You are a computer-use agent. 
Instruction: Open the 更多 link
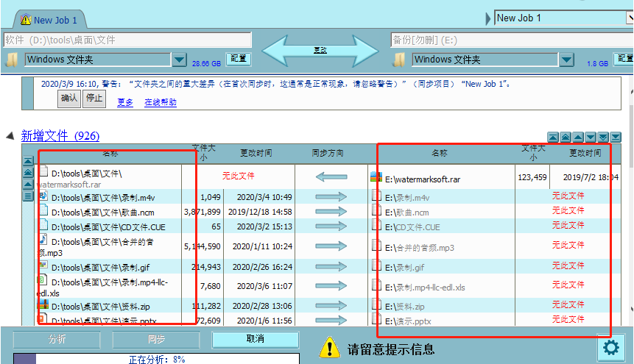click(x=125, y=102)
